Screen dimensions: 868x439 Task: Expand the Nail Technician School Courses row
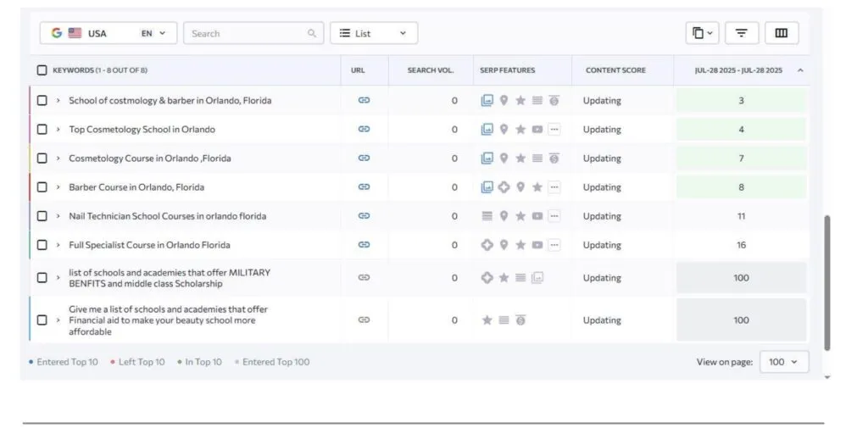tap(58, 216)
